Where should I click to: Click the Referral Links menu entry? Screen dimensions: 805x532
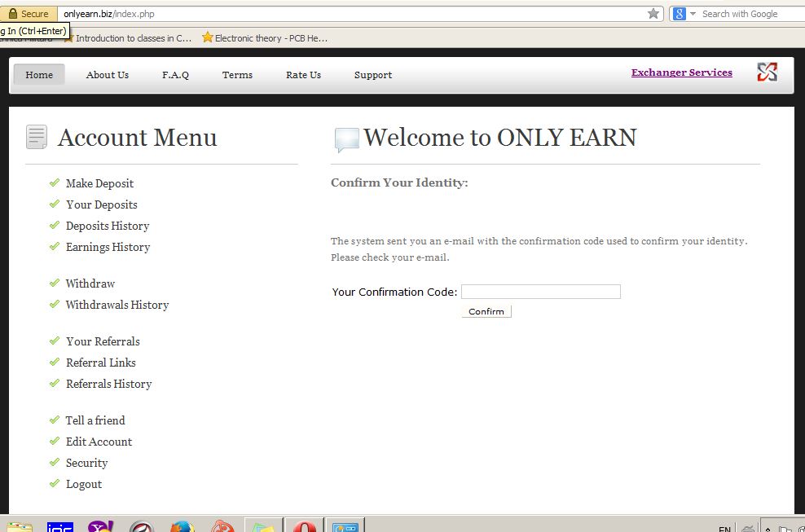click(x=101, y=363)
